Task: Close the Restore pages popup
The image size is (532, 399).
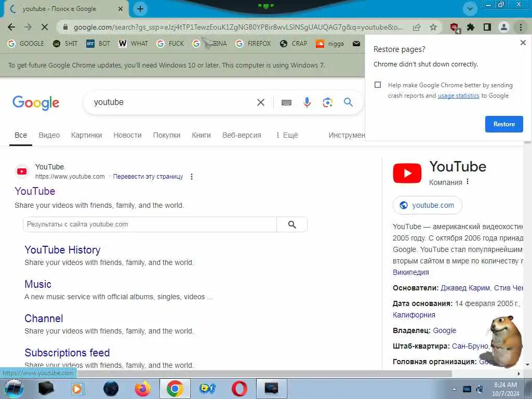Action: click(x=523, y=43)
